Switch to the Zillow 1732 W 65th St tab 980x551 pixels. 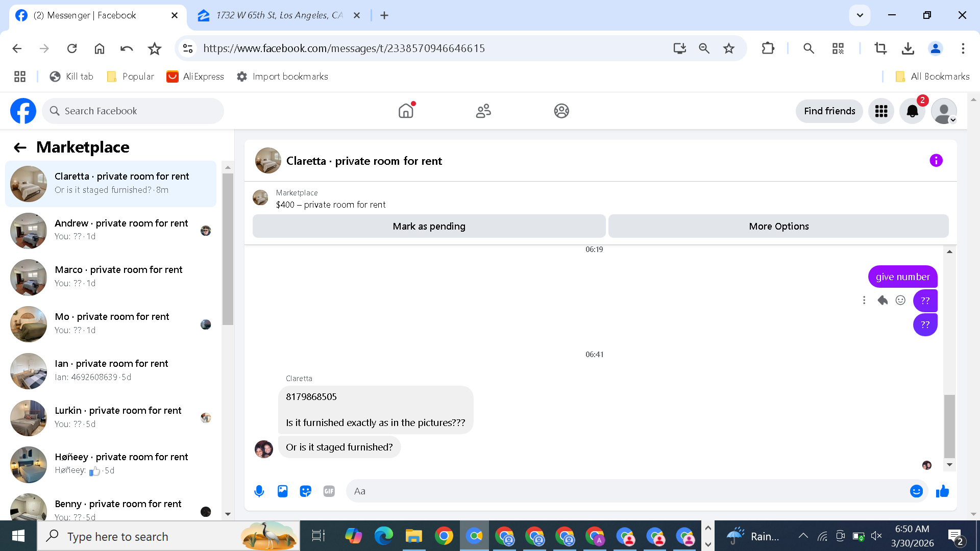(x=279, y=15)
